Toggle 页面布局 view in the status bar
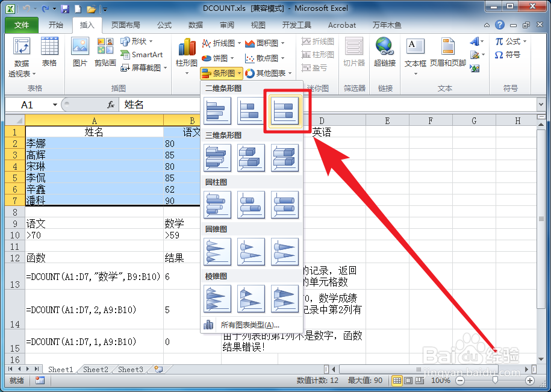This screenshot has height=392, width=551. [408, 381]
